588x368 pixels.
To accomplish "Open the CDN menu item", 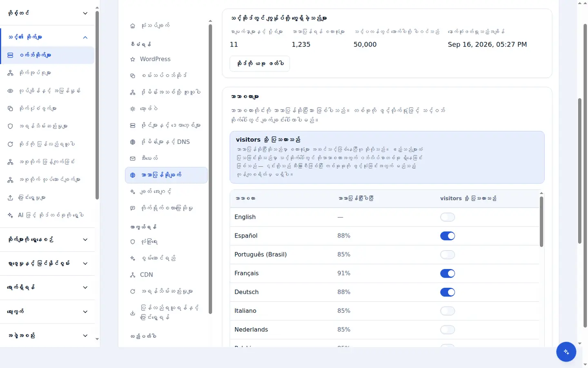I will pyautogui.click(x=166, y=275).
